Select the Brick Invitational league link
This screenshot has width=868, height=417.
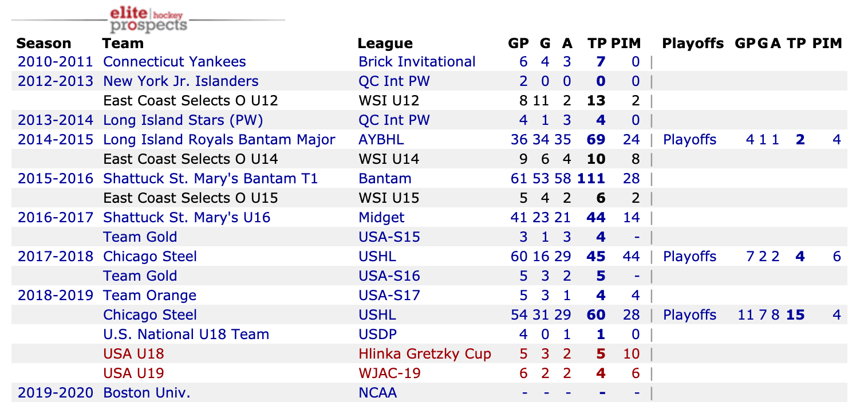417,62
